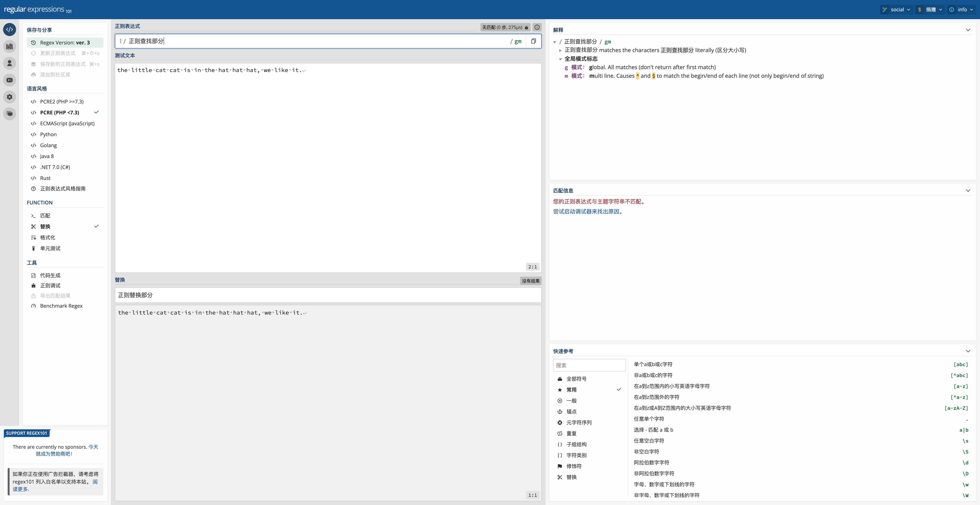This screenshot has width=980, height=505.
Task: Open 正则调试 regex debugger
Action: click(65, 286)
